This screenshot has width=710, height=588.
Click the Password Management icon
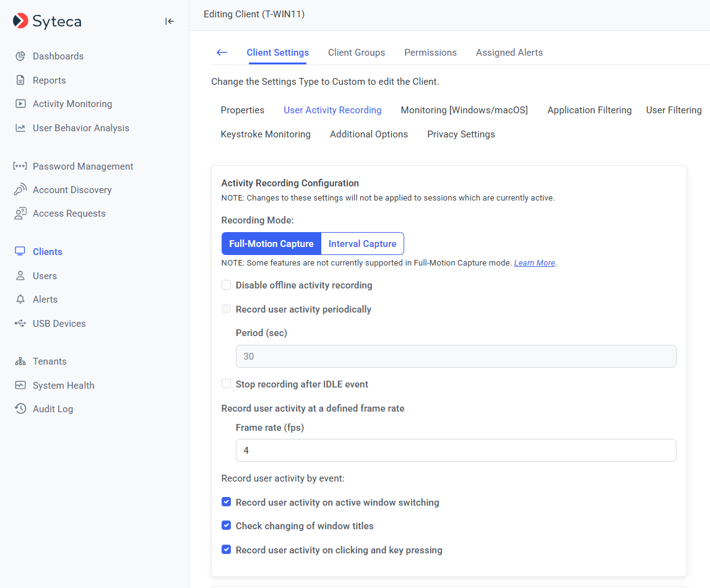coord(20,166)
